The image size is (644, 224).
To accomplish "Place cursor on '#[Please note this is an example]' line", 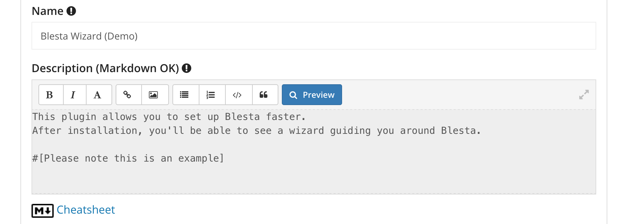I will [x=128, y=158].
